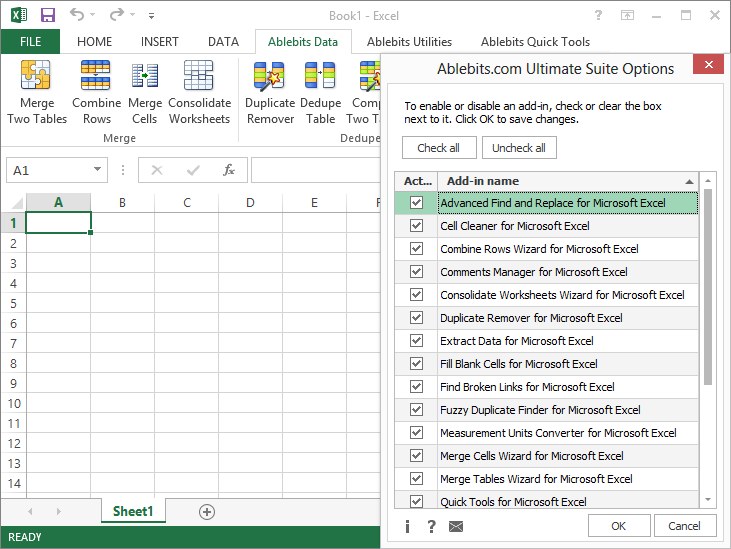
Task: Open Customize Quick Access Toolbar dropdown
Action: point(151,15)
